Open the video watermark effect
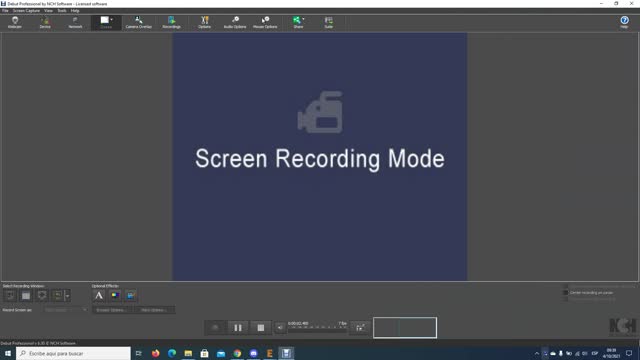This screenshot has height=360, width=640. point(131,296)
